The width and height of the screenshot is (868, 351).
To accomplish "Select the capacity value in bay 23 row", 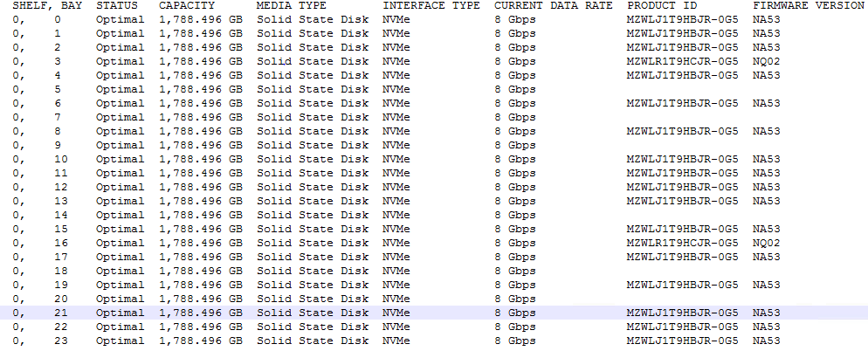I will (x=200, y=341).
